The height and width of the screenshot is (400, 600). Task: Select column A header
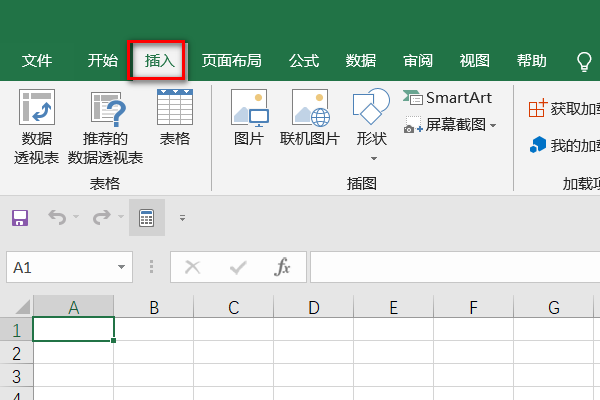73,307
